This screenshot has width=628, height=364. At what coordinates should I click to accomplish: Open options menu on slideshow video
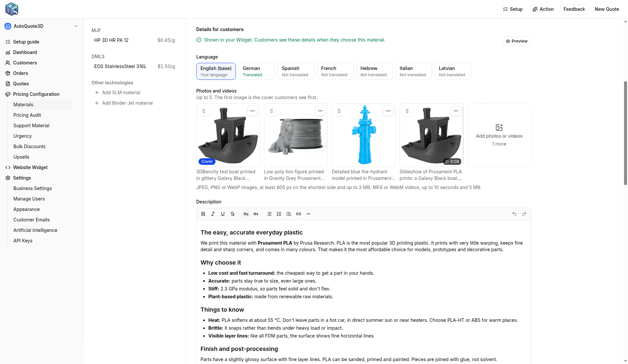point(456,111)
